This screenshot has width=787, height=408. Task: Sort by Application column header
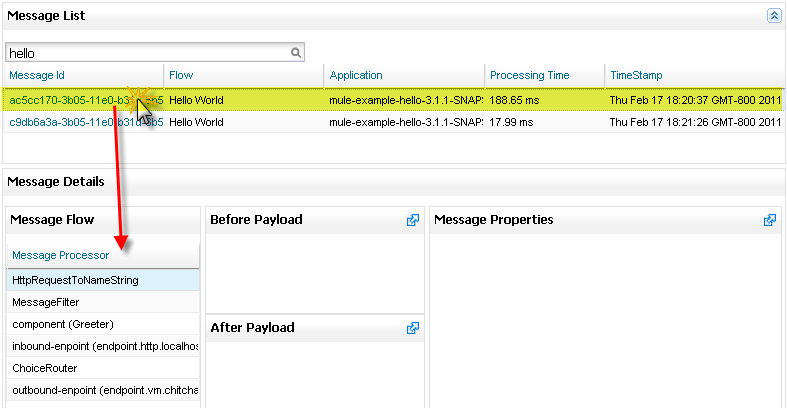pos(356,76)
